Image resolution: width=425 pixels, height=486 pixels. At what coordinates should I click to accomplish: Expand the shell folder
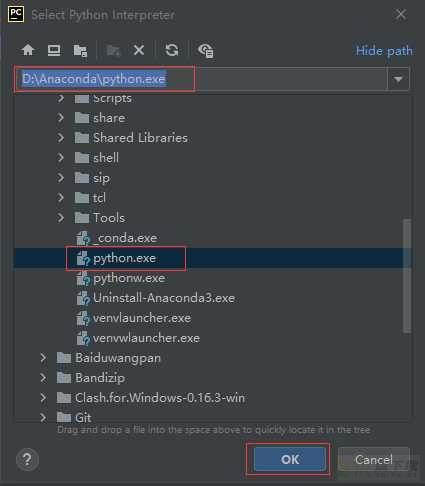(x=61, y=158)
